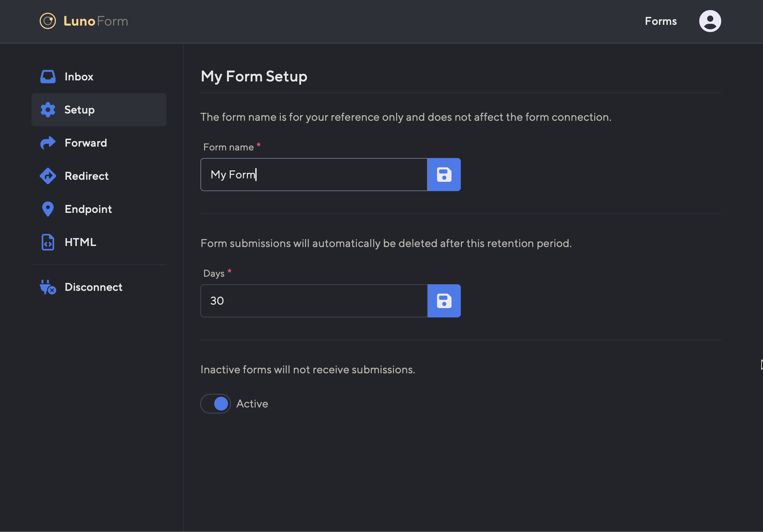Click the Setup gear icon
Viewport: 763px width, 532px height.
(x=48, y=110)
